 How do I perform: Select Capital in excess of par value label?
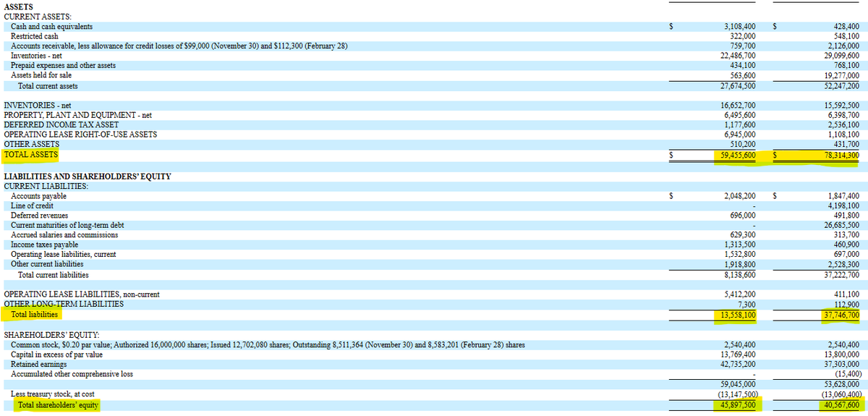56,355
